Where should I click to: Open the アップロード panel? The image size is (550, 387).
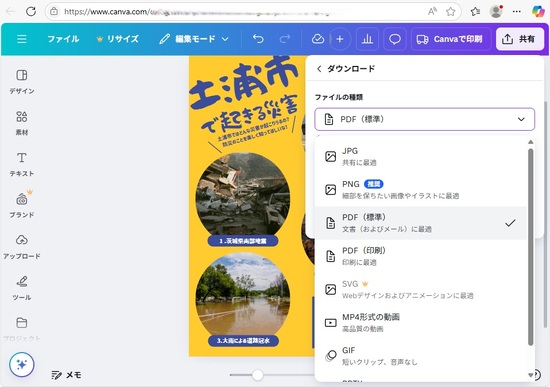22,247
